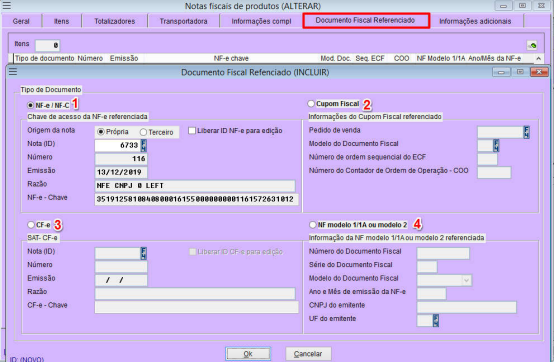Click scroll up arrow in items grid
Viewport: 554px width, 362px height.
click(538, 58)
